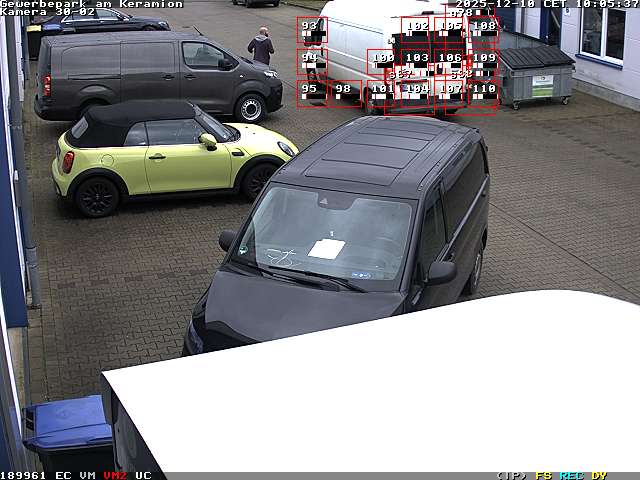Select the zone box labeled 98
640x480 pixels.
coord(345,93)
